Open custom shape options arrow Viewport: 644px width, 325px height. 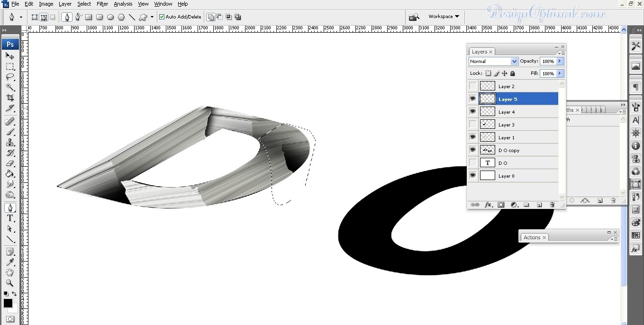[152, 17]
